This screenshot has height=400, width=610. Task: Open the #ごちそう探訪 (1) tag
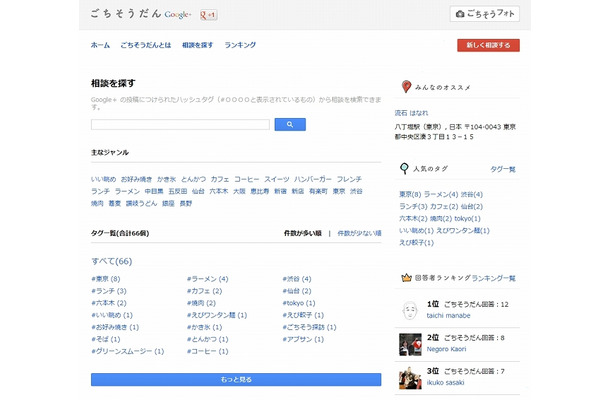(309, 327)
